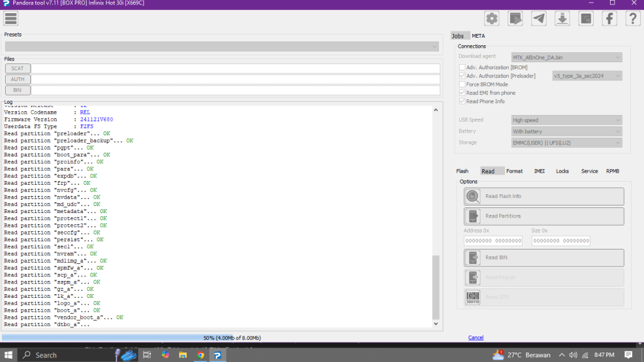The height and width of the screenshot is (362, 644).
Task: Open Google Chrome from the taskbar
Action: pos(201,355)
